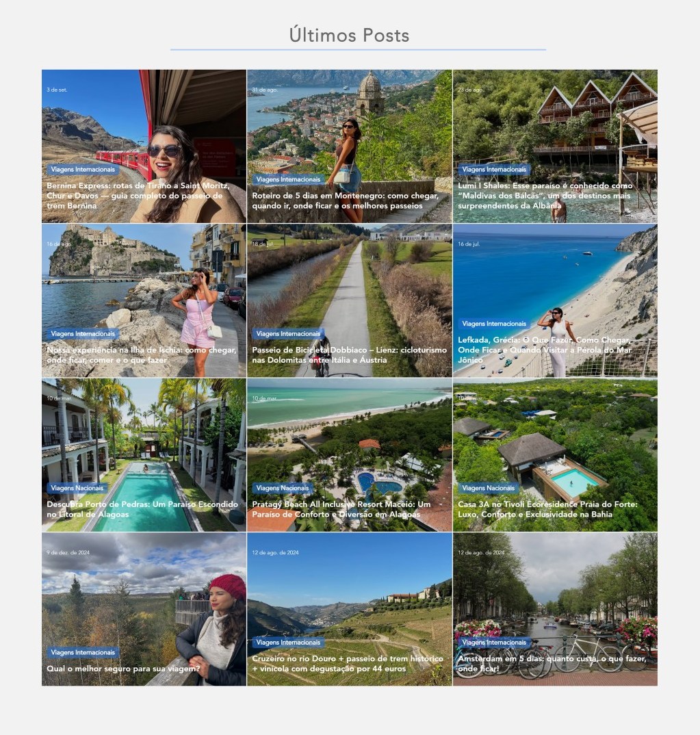Open the travel insurance post title
Screen dimensions: 700x735
tap(123, 669)
